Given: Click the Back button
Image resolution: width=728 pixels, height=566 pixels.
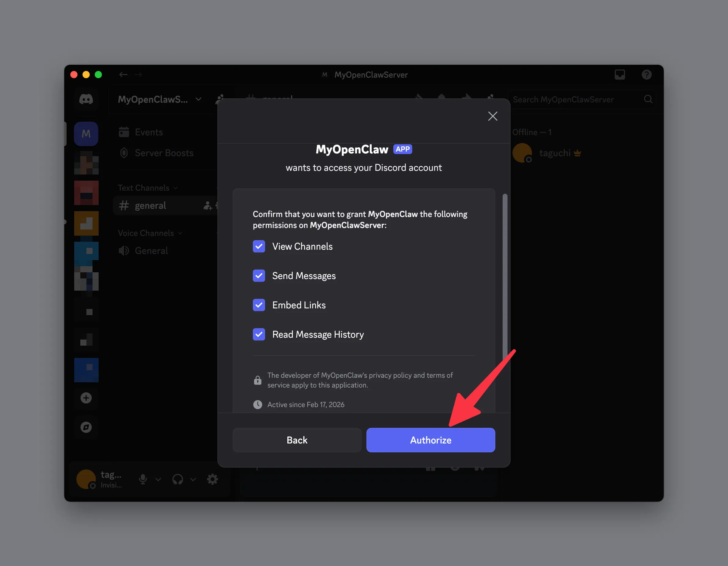Looking at the screenshot, I should (297, 440).
